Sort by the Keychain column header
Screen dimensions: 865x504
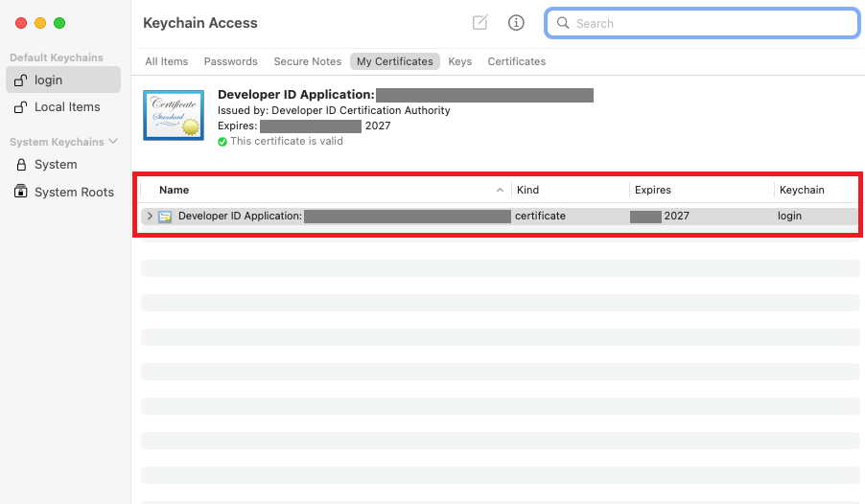(x=802, y=191)
